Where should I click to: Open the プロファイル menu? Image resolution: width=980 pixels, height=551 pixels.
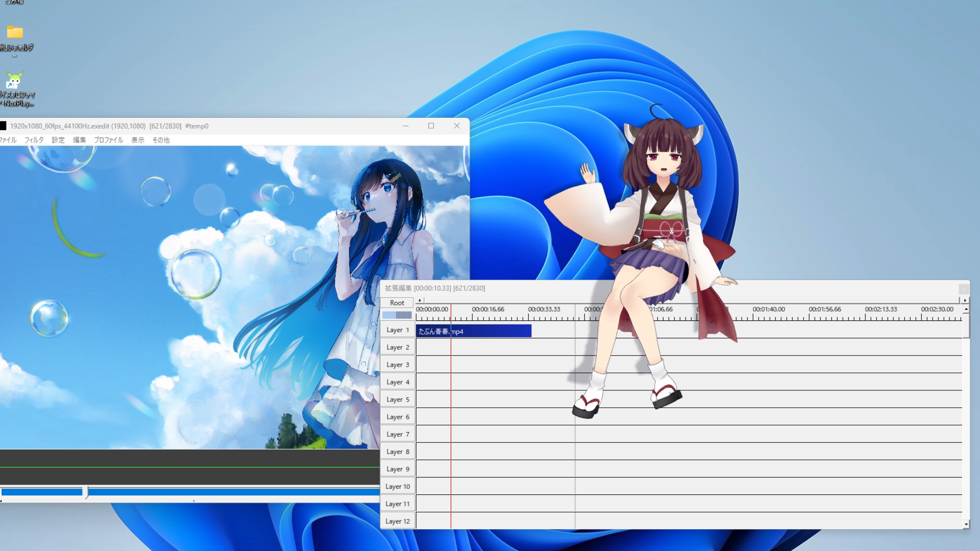pos(108,140)
